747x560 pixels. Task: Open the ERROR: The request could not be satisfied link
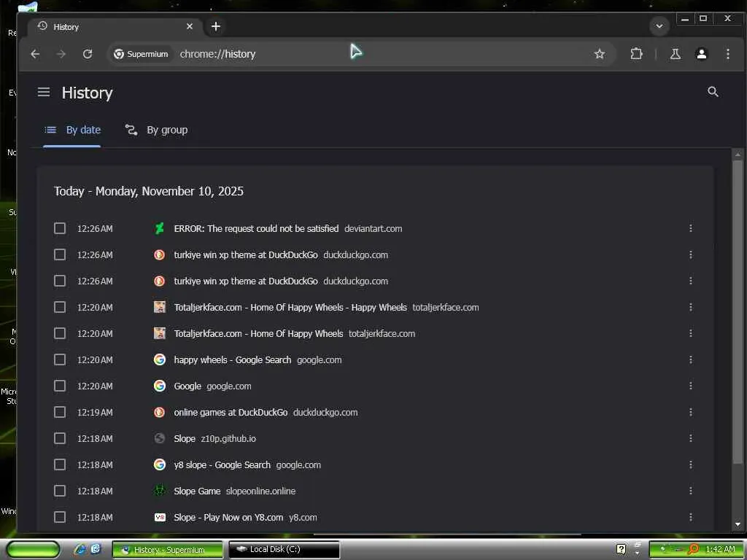pyautogui.click(x=256, y=228)
